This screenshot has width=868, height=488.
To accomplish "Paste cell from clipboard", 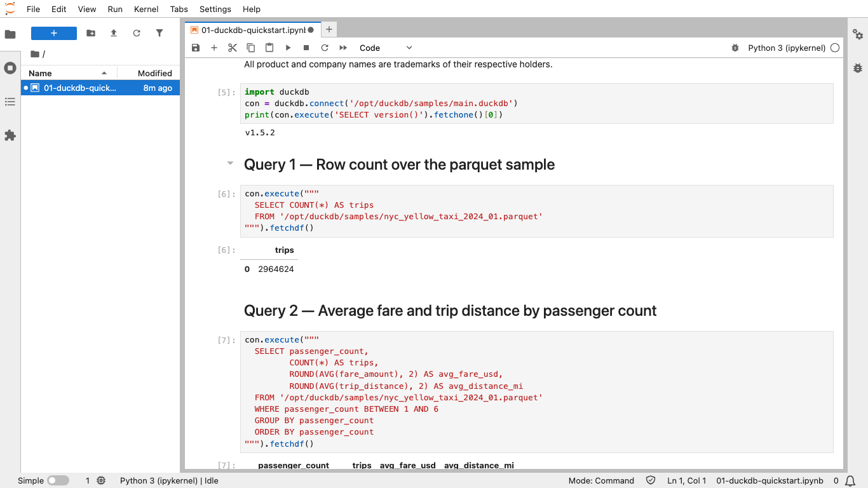I will [x=269, y=48].
